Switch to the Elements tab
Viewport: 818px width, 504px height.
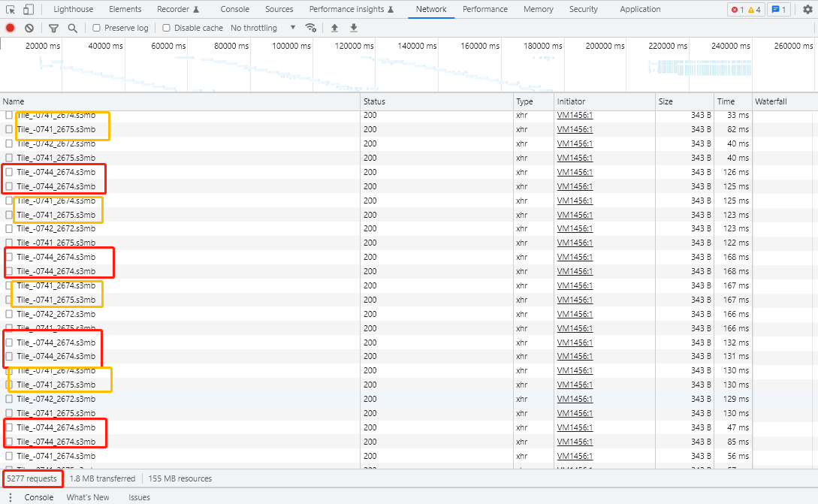click(125, 10)
